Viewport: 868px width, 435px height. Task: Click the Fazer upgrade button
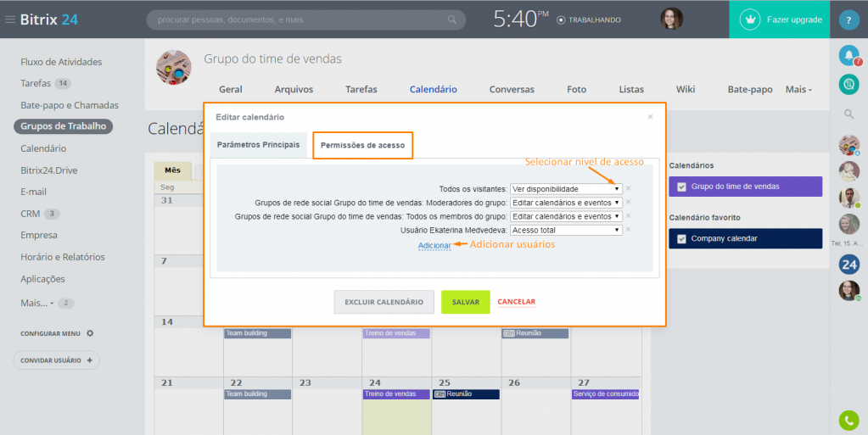pyautogui.click(x=779, y=20)
